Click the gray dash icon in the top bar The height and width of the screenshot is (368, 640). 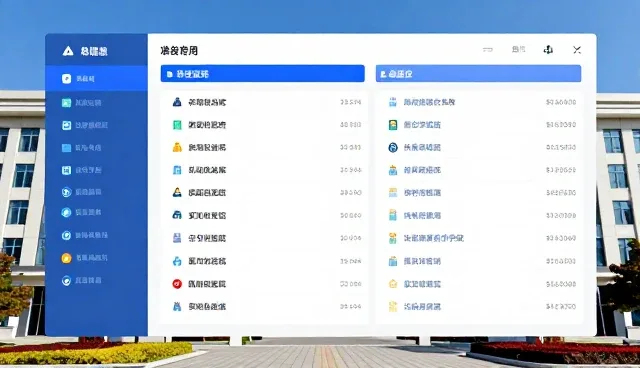click(x=488, y=50)
